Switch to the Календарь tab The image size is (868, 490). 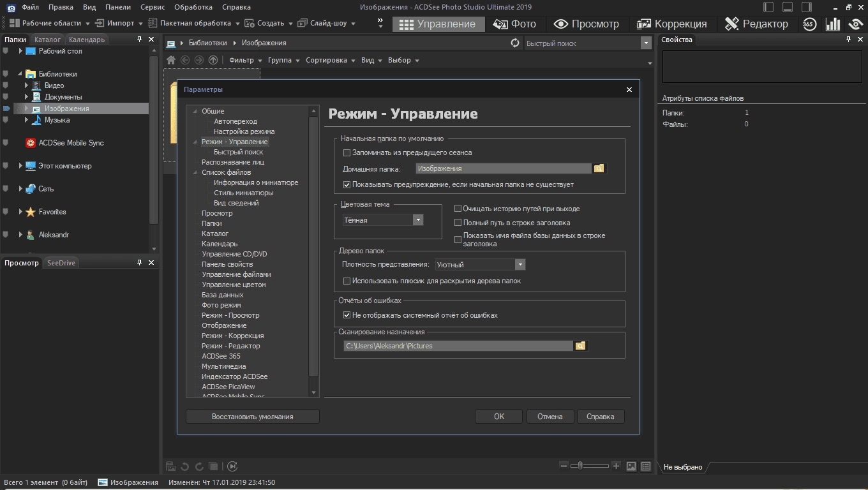click(x=86, y=40)
